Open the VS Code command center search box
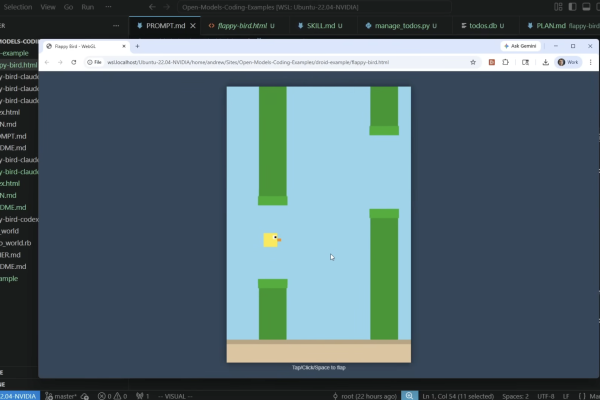 [314, 7]
